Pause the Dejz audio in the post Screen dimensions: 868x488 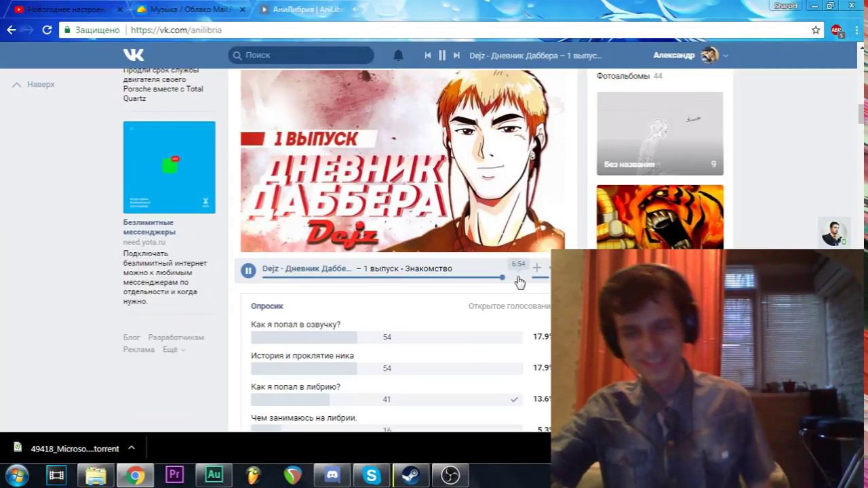pyautogui.click(x=248, y=270)
